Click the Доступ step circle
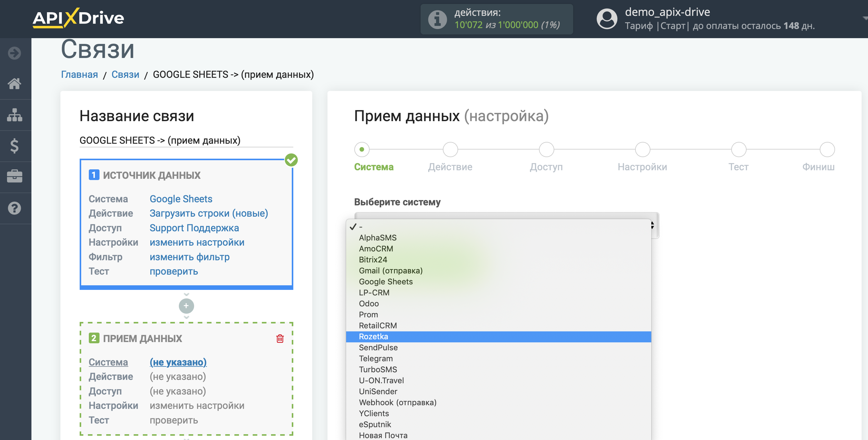The image size is (868, 440). point(546,149)
